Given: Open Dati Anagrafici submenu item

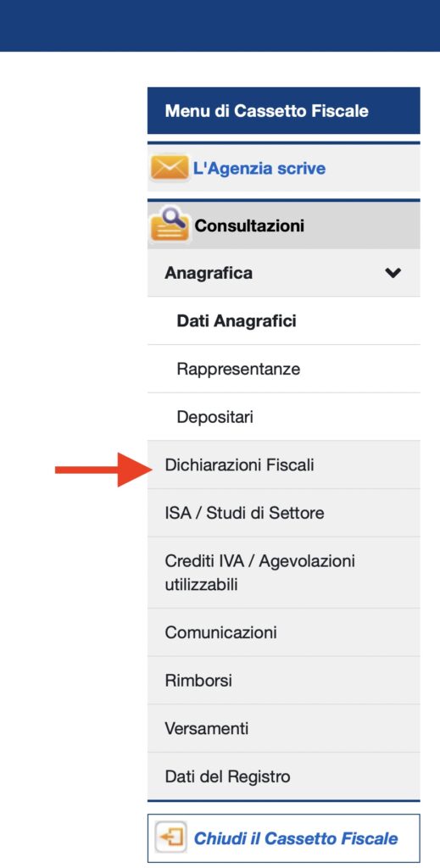Looking at the screenshot, I should [284, 321].
